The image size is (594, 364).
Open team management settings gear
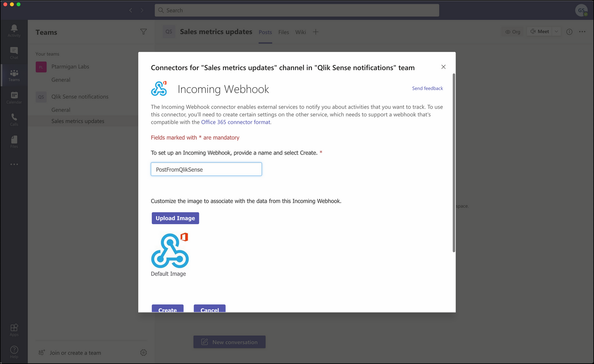[143, 352]
